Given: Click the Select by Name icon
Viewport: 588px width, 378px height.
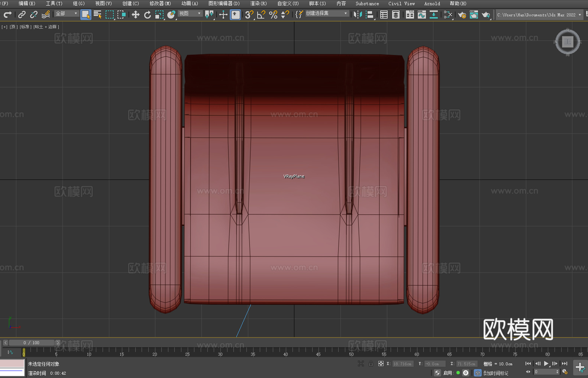Looking at the screenshot, I should (97, 14).
